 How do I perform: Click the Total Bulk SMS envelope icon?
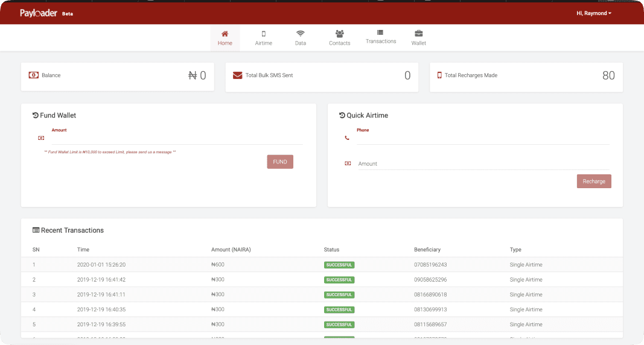[237, 75]
